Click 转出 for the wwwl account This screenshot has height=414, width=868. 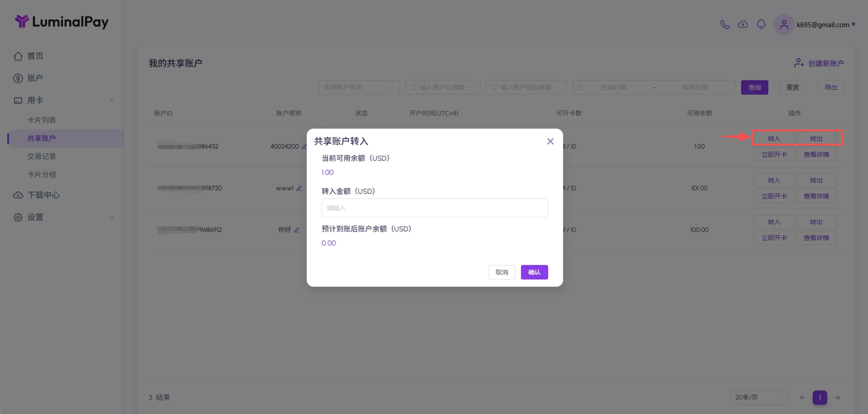816,180
